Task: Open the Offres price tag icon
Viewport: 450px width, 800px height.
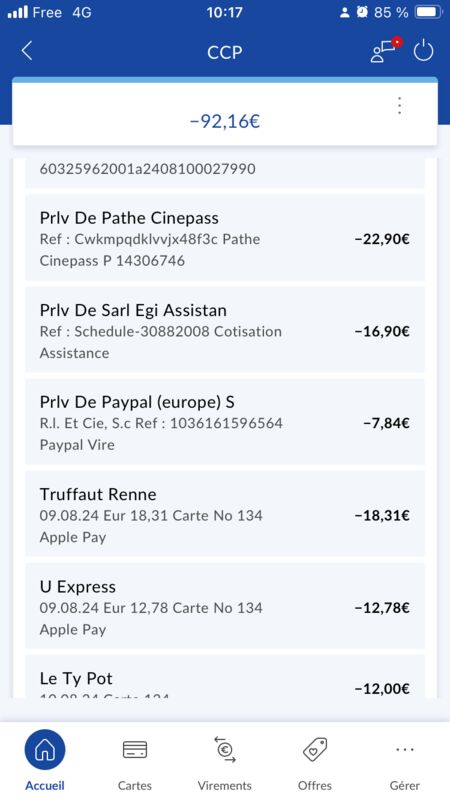Action: click(x=315, y=749)
